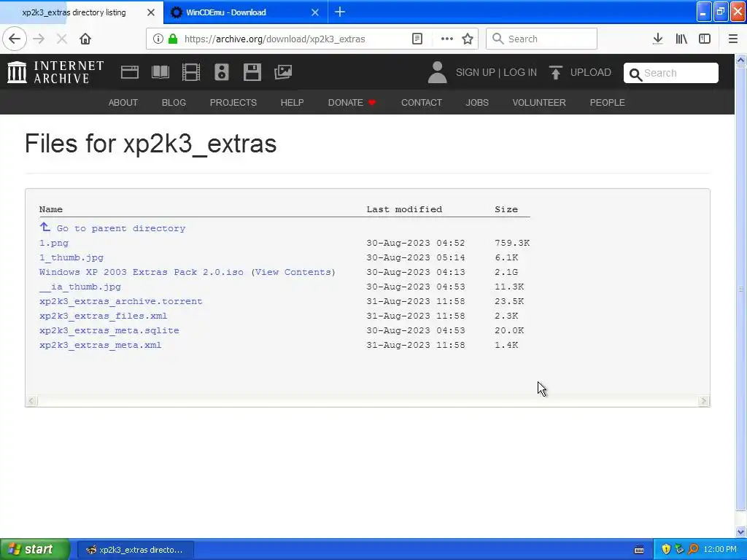Screen dimensions: 747x560
Task: Open the BLOG navigation link
Action: point(174,102)
